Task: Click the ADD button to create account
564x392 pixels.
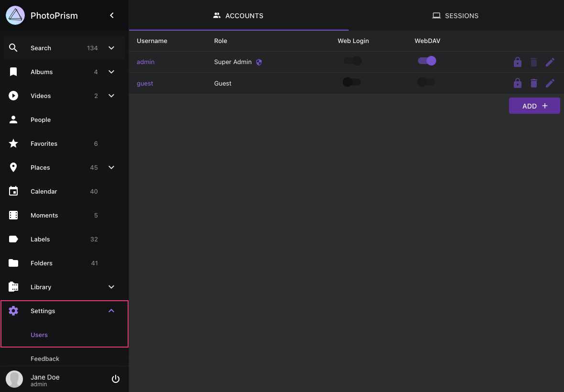Action: (534, 106)
